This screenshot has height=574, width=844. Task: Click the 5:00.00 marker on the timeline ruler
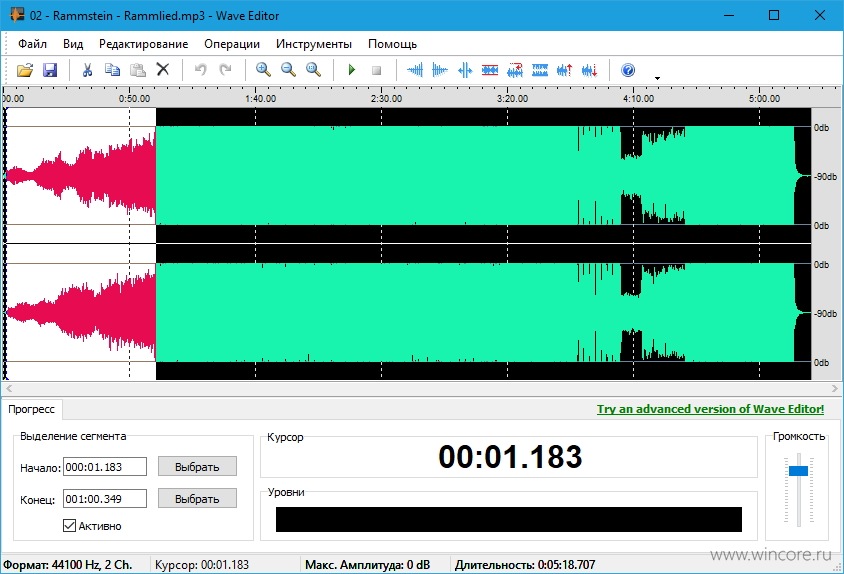[x=764, y=99]
